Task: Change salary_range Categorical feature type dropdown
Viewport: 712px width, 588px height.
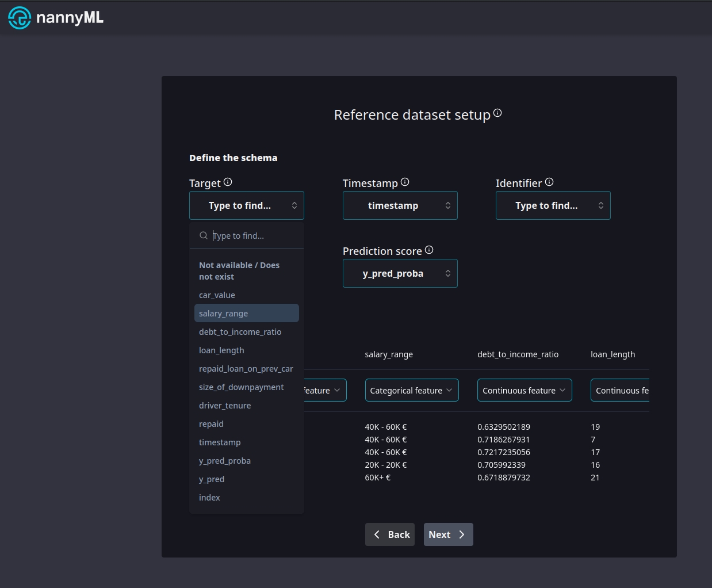Action: 411,390
